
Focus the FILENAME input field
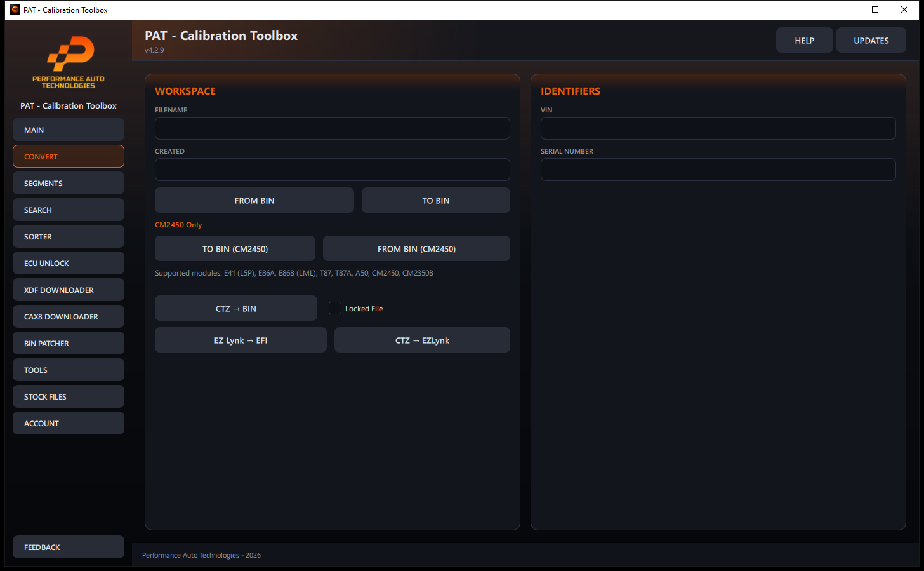click(333, 128)
